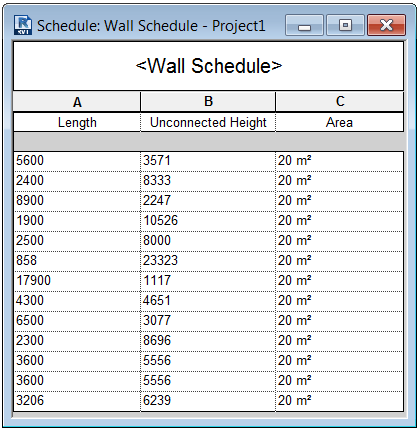
Task: Click the Length field header
Action: (77, 123)
